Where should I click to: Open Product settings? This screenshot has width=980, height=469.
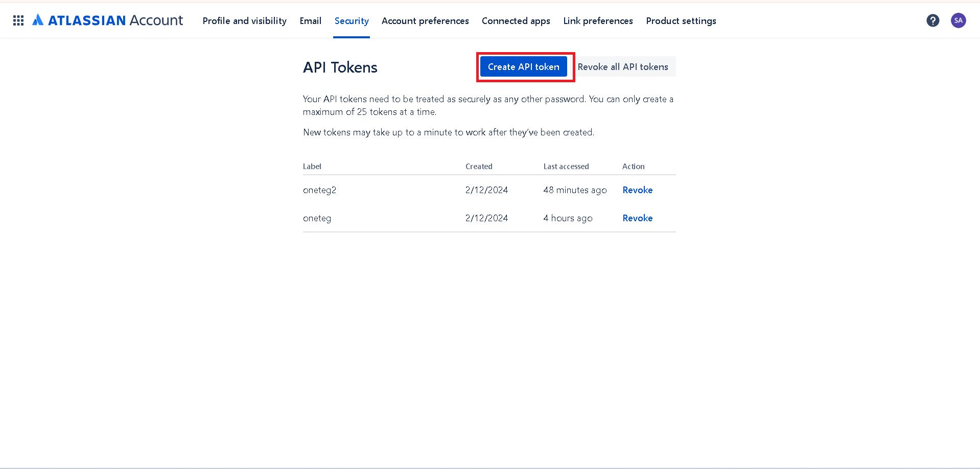681,21
